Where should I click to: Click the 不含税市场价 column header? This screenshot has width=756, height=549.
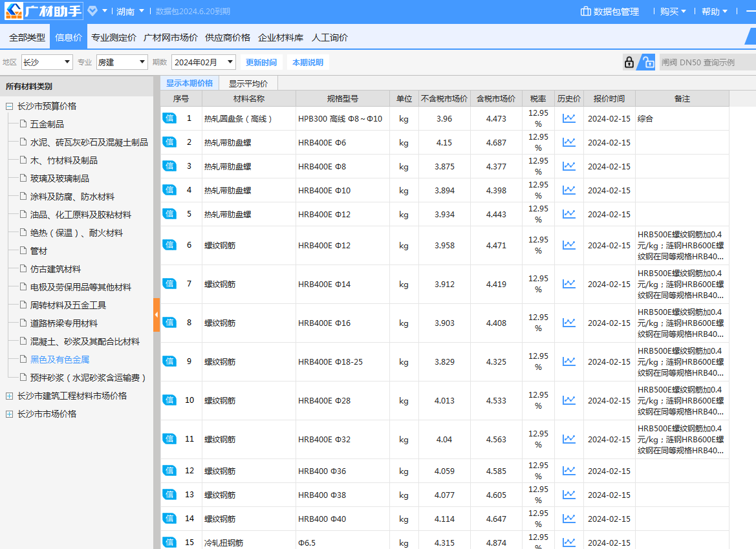tap(444, 98)
